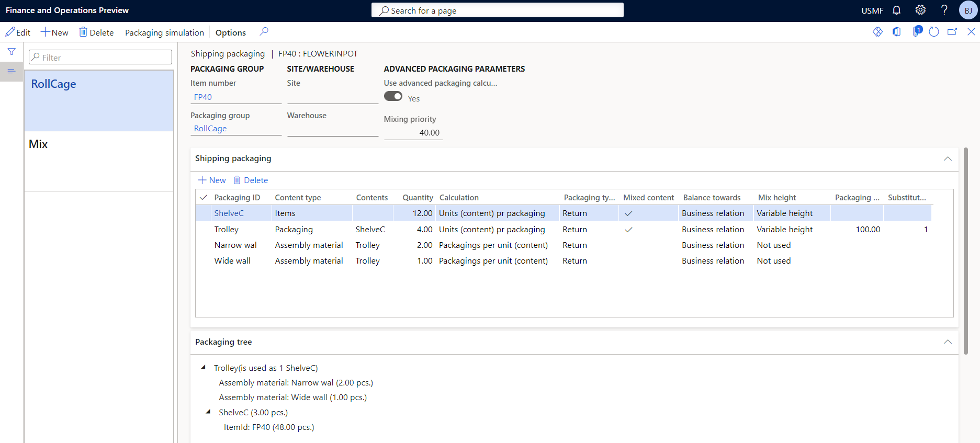The image size is (980, 443).
Task: Close the Shipping packaging form
Action: coord(971,32)
